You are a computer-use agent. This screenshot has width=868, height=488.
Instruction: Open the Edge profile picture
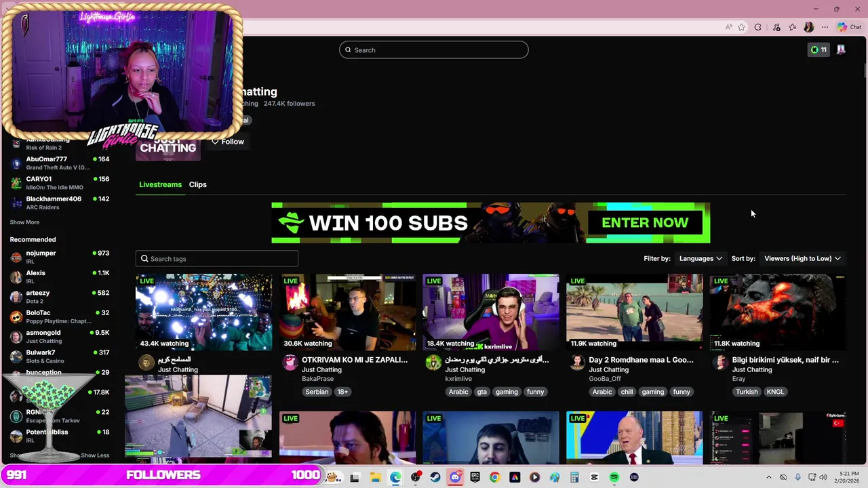tap(809, 27)
